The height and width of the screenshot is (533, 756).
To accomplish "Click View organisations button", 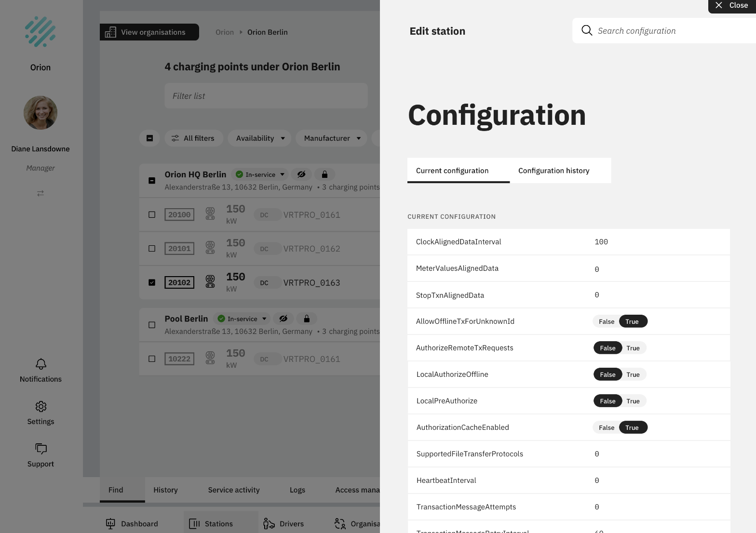I will point(149,32).
